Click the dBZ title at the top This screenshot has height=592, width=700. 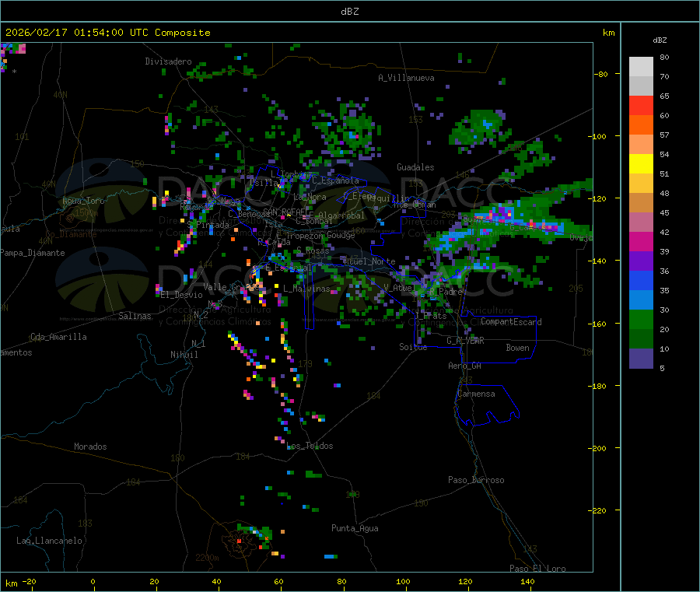tap(349, 12)
